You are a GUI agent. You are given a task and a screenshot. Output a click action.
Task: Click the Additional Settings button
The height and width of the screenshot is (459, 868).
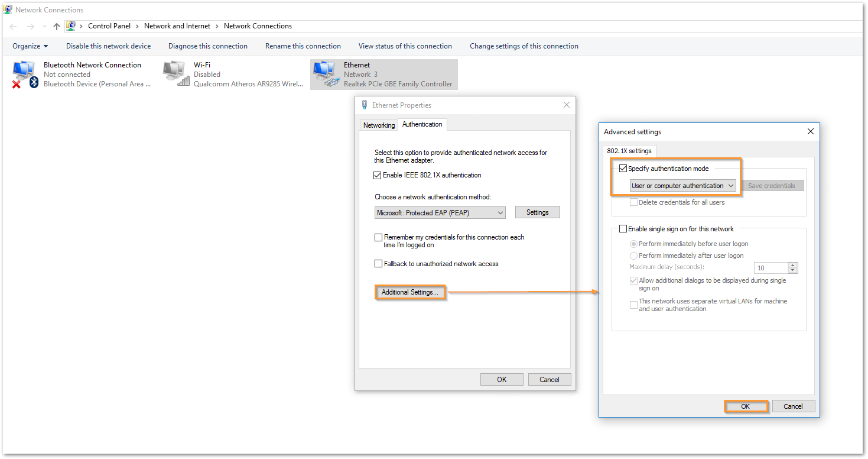tap(410, 292)
